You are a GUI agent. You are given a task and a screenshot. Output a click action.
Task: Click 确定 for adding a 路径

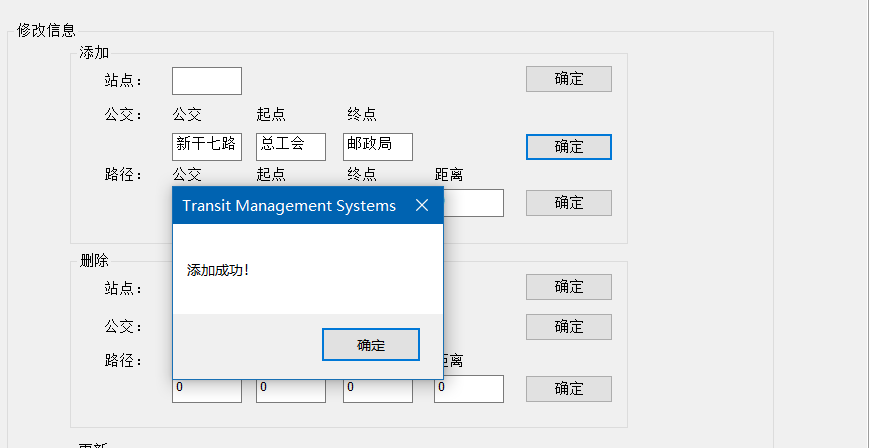[x=569, y=203]
